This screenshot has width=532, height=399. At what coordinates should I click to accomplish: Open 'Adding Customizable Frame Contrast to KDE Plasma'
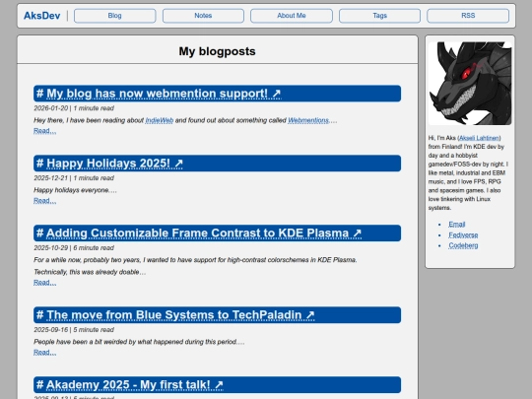(x=204, y=233)
